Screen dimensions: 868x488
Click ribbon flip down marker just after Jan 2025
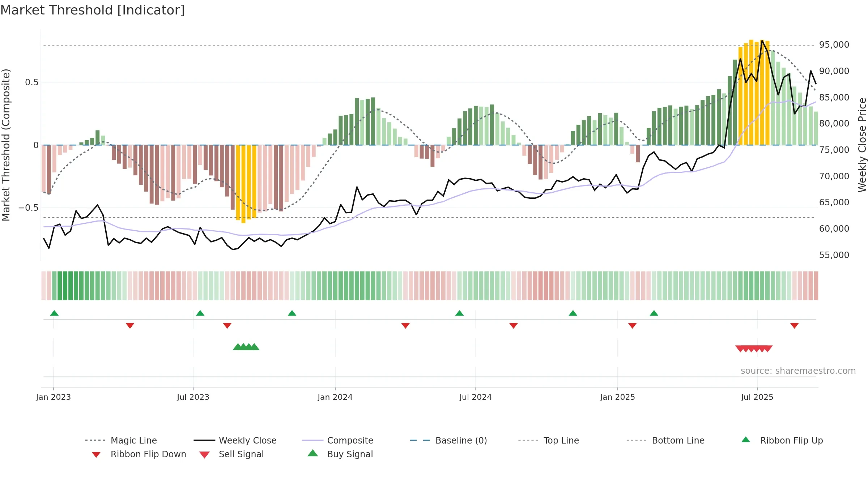click(632, 325)
